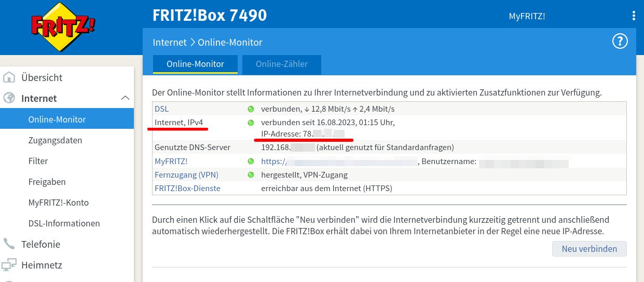Screen dimensions: 644x282
Task: Click the Telefonie phone icon
Action: pos(9,244)
